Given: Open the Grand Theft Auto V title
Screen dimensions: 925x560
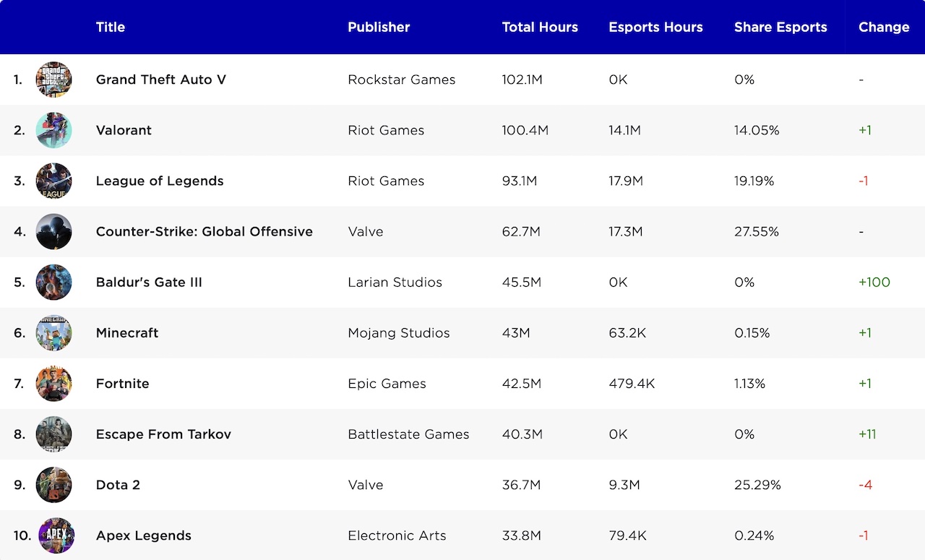Looking at the screenshot, I should [x=161, y=79].
